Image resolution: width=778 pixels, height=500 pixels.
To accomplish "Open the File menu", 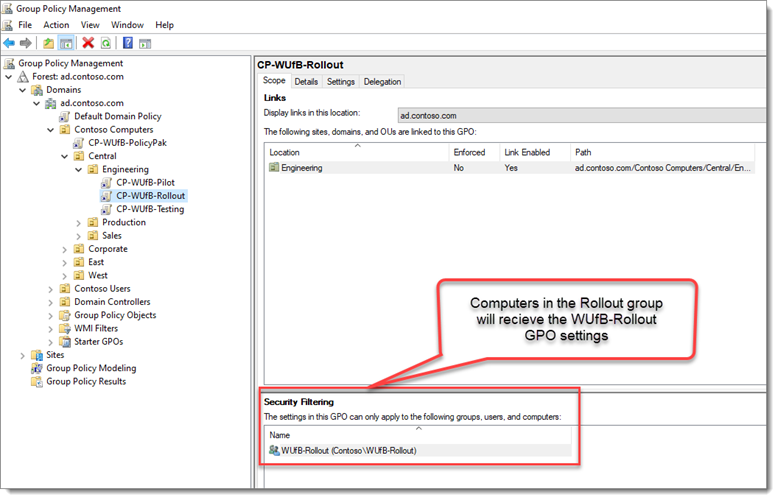I will 25,25.
